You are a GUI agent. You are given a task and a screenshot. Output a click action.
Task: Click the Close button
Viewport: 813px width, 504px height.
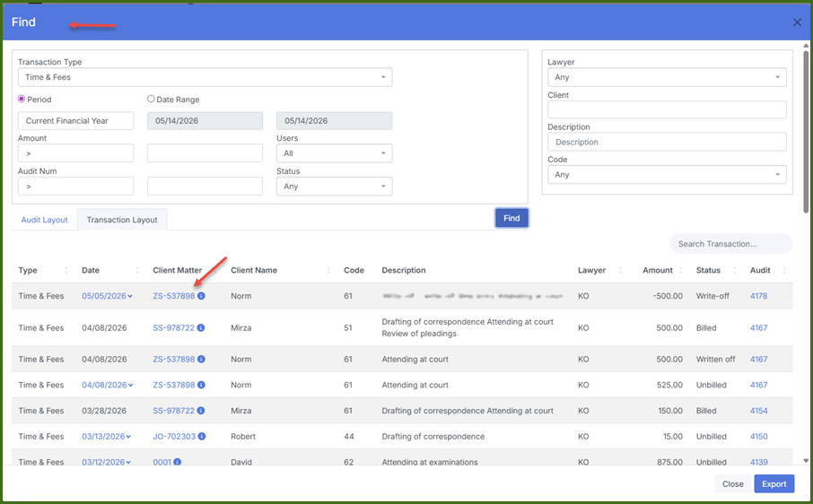pos(732,483)
